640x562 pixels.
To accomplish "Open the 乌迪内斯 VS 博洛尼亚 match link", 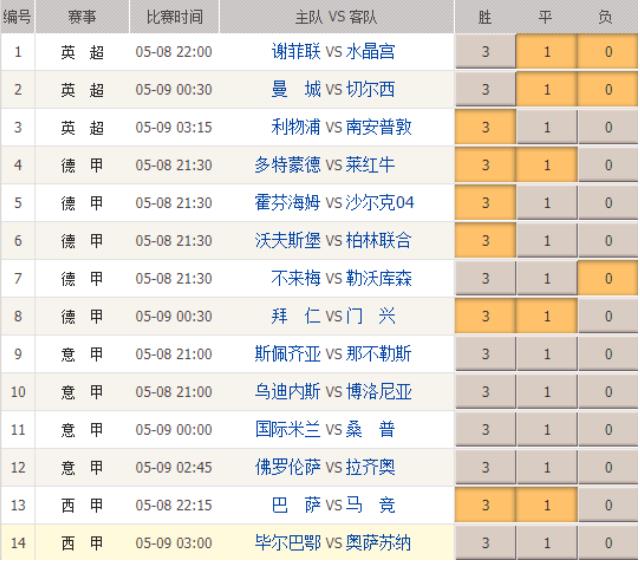I will click(x=333, y=391).
